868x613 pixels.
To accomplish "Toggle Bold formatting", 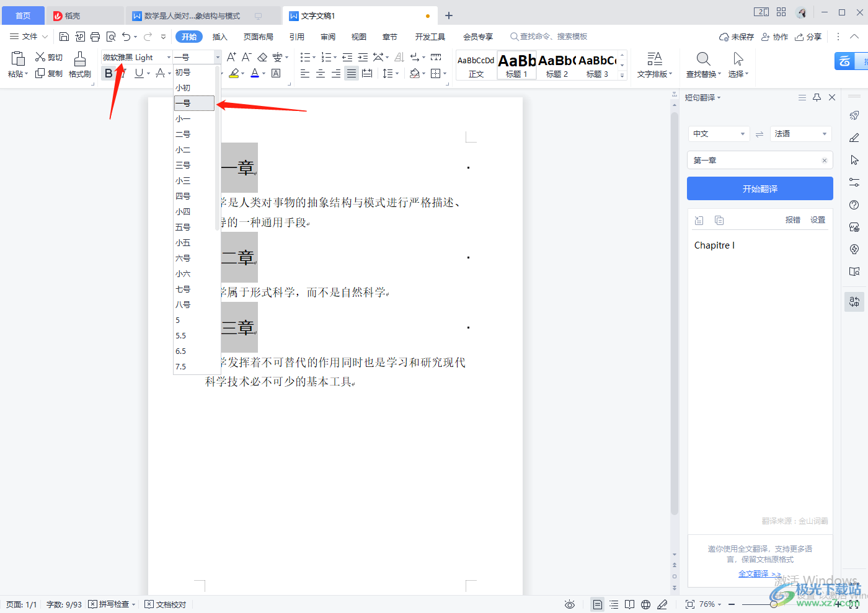I will pyautogui.click(x=108, y=73).
